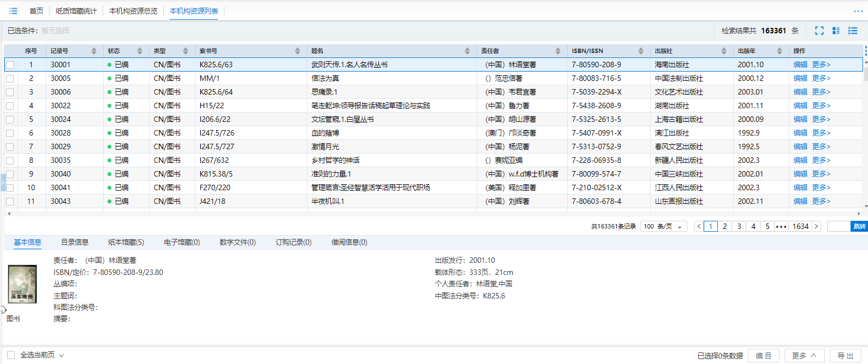Click title 血的赌博
This screenshot has width=868, height=364.
325,133
